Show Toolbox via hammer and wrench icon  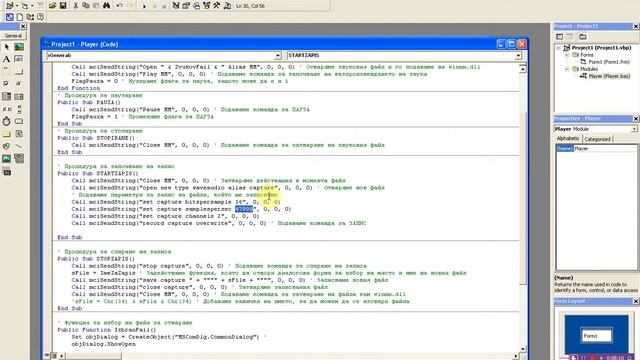217,6
